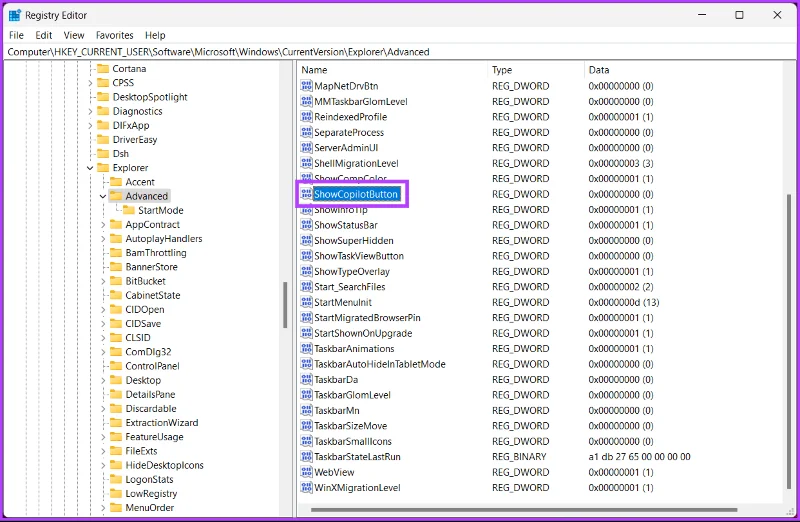Click the LogonStats folder icon

click(x=116, y=479)
